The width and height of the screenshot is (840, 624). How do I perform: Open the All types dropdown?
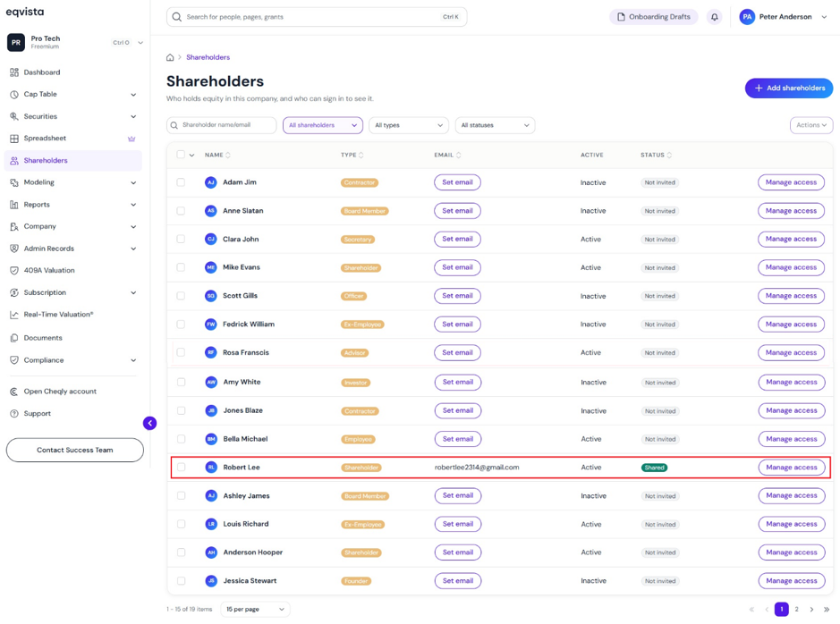(x=408, y=125)
